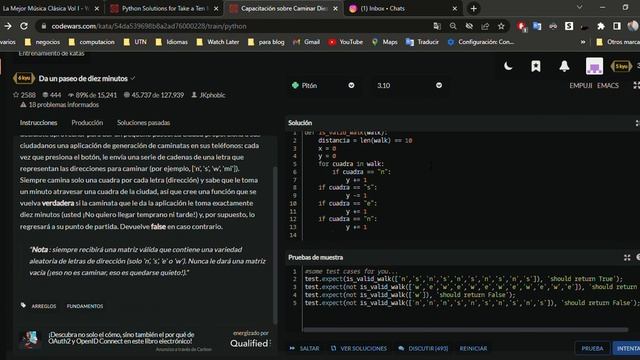
Task: Open Gmail bookmark
Action: coord(306,42)
